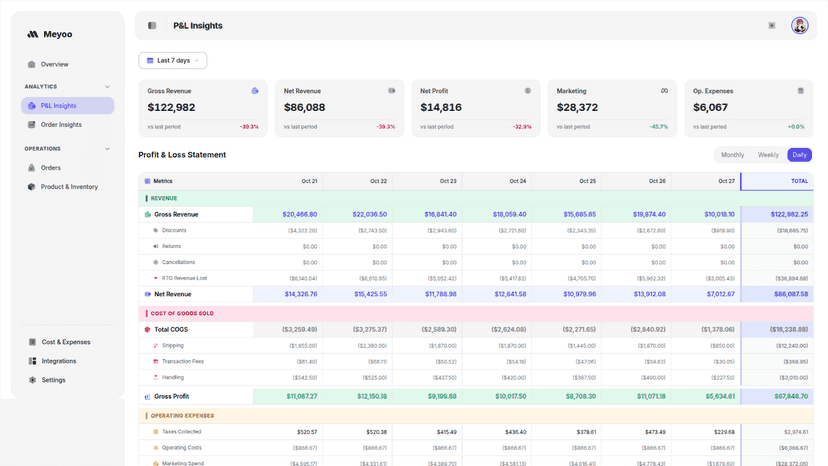Click the Gross Profit row icon
This screenshot has width=828, height=466.
(148, 396)
